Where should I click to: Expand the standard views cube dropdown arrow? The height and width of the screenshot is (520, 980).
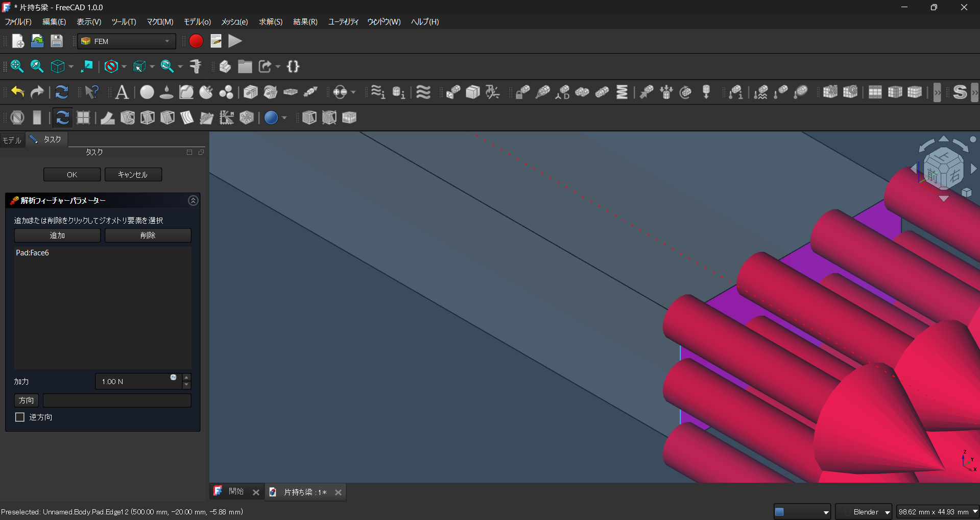(71, 66)
